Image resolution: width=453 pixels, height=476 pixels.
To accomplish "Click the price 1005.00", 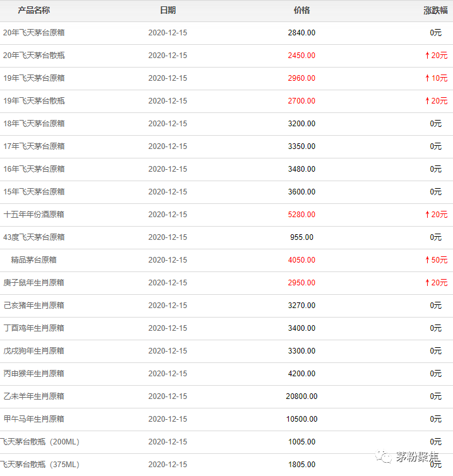I will 302,442.
